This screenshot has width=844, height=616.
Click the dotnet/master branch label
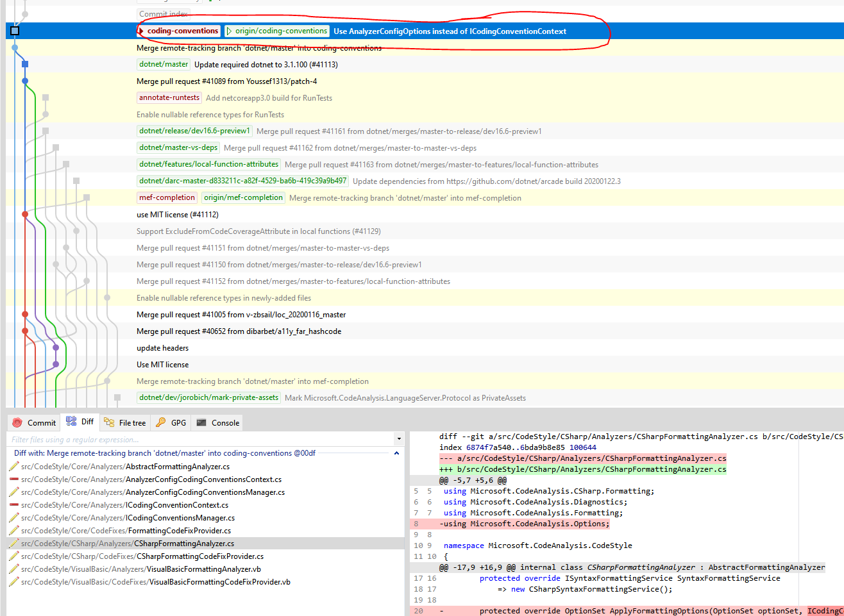point(164,64)
